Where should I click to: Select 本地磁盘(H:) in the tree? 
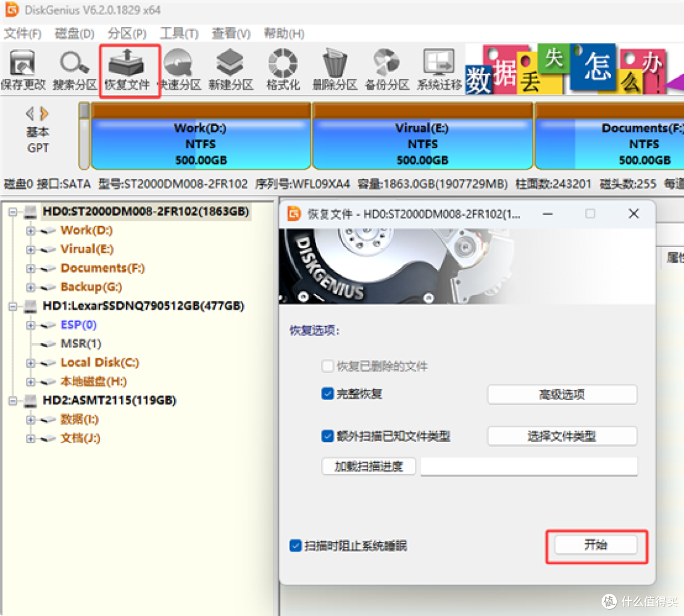pyautogui.click(x=93, y=382)
